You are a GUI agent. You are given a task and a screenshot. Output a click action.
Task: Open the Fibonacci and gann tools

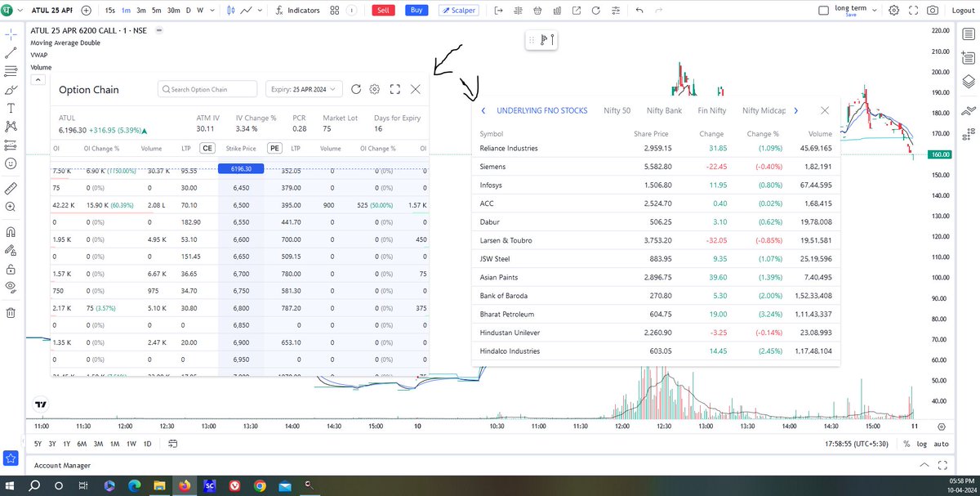pos(11,71)
